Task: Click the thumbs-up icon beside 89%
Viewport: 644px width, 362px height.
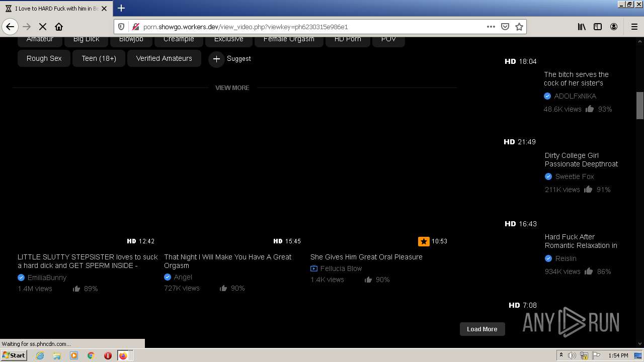Action: tap(76, 289)
